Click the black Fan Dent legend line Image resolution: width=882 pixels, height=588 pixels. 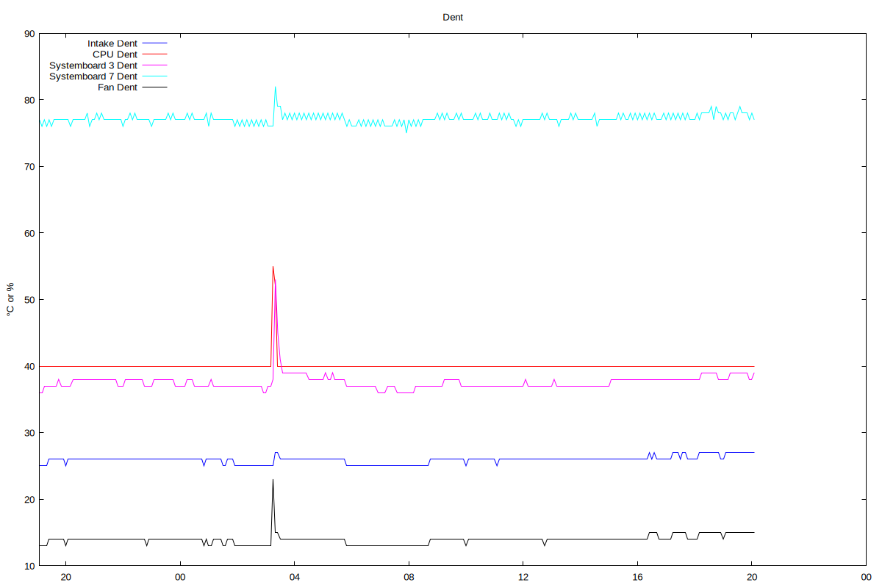[x=155, y=87]
